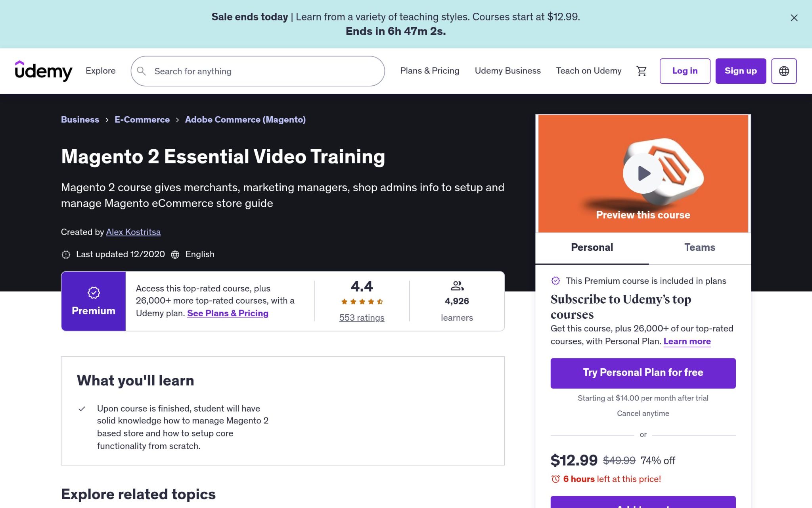Click the Ends in countdown text

coord(396,31)
